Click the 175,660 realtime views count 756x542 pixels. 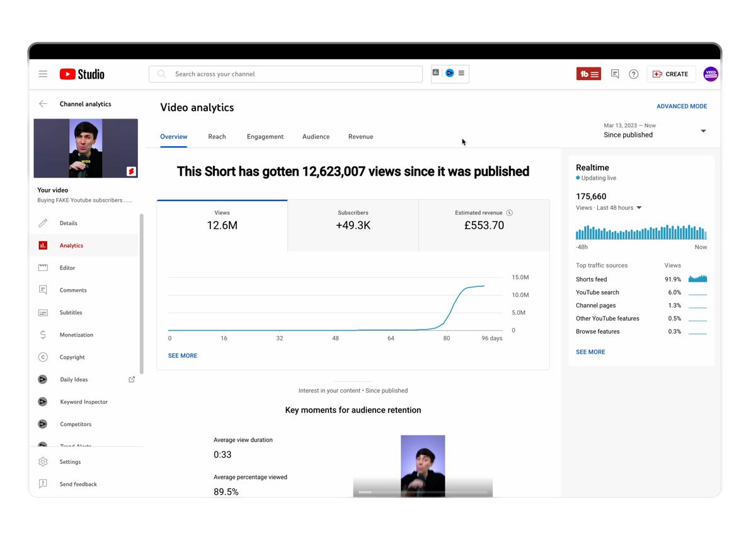click(591, 196)
